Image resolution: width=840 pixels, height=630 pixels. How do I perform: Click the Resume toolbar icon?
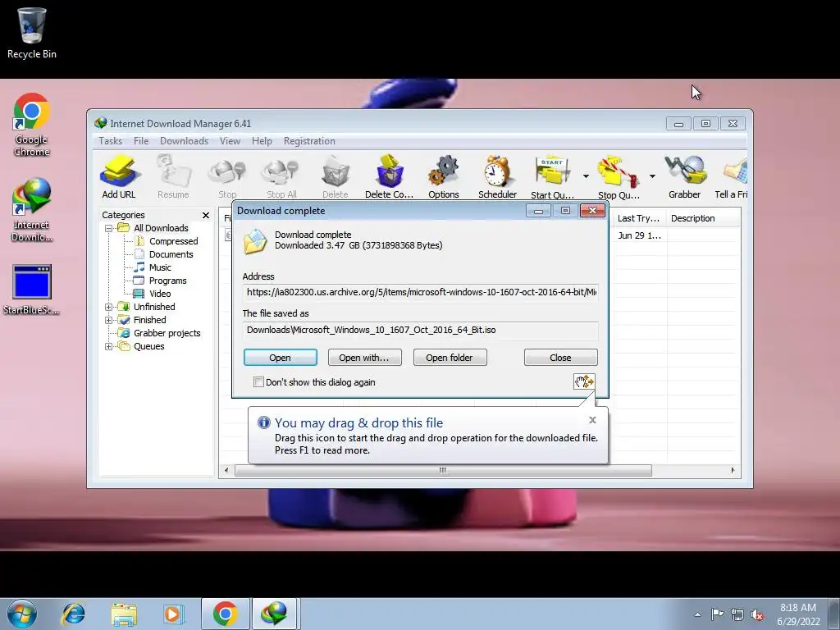click(173, 177)
